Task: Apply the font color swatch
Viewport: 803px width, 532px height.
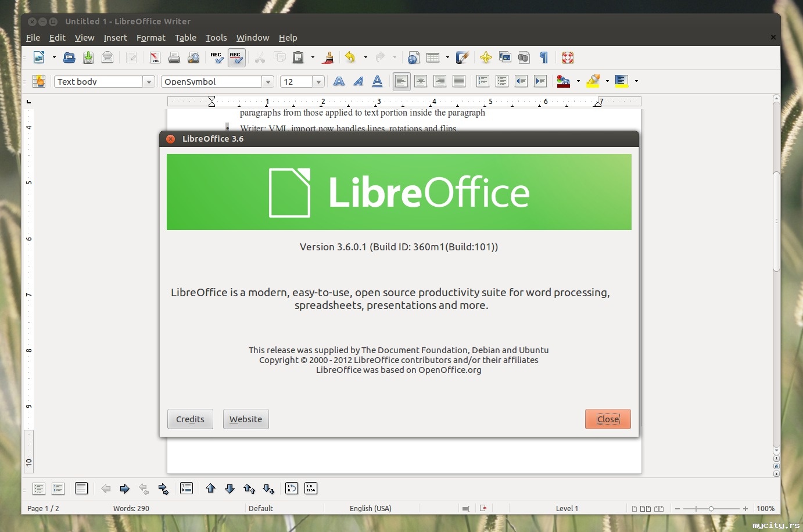Action: coord(564,81)
